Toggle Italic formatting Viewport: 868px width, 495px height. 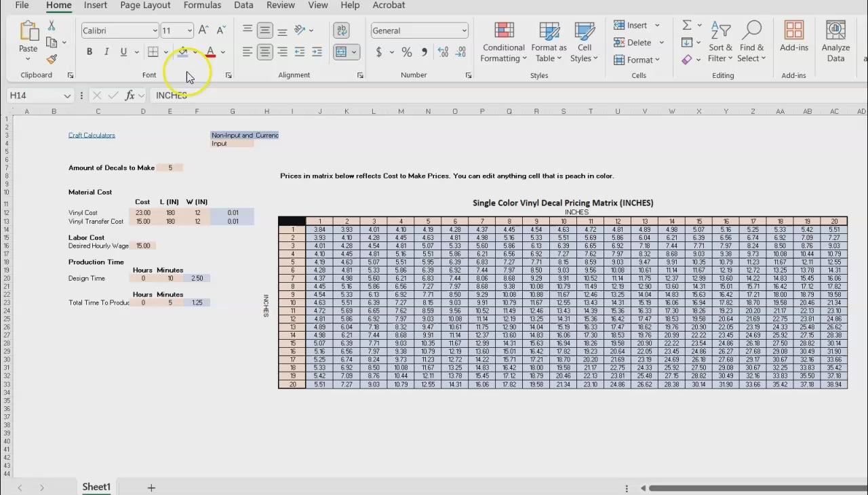[106, 52]
